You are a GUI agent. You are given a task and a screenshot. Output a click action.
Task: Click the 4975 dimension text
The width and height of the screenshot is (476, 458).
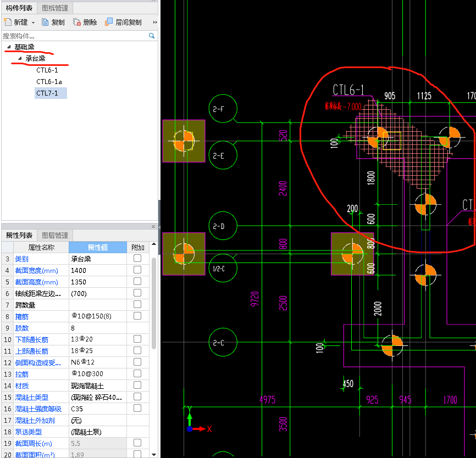coord(268,400)
